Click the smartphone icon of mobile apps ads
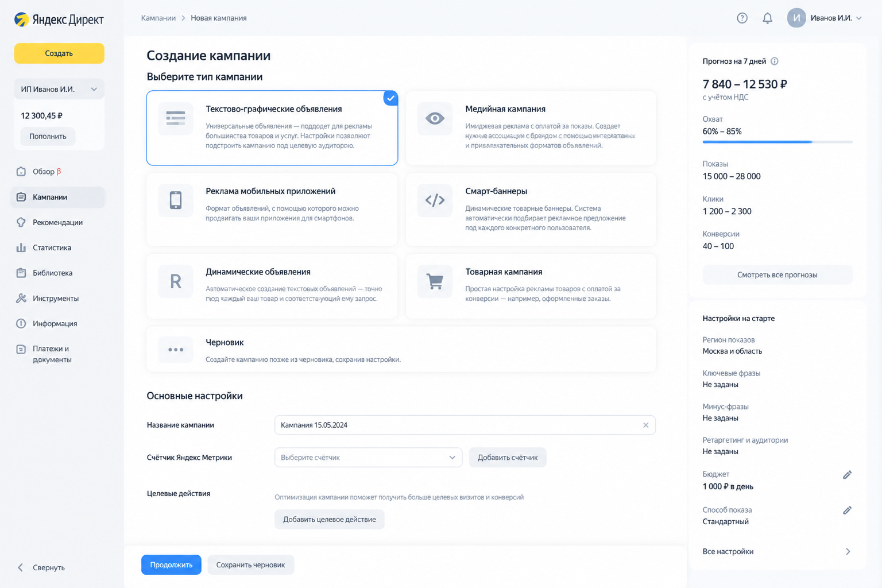 176,200
